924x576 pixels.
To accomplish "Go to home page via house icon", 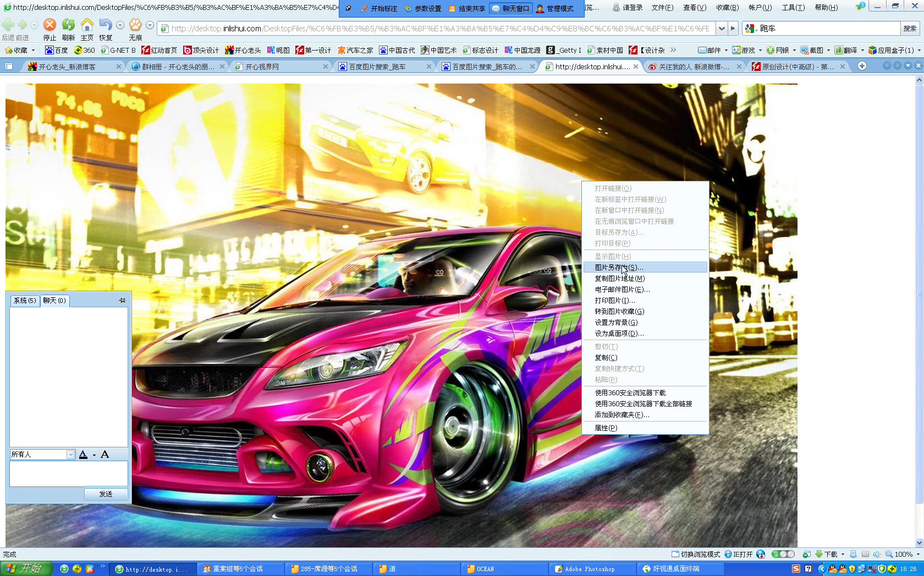I will 87,25.
